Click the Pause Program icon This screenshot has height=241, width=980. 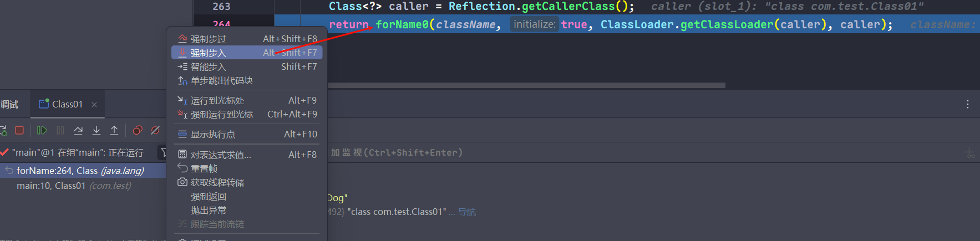60,130
